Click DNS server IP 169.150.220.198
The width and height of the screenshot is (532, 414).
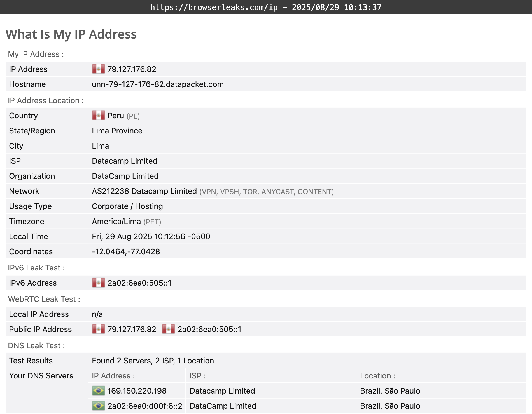(x=137, y=391)
